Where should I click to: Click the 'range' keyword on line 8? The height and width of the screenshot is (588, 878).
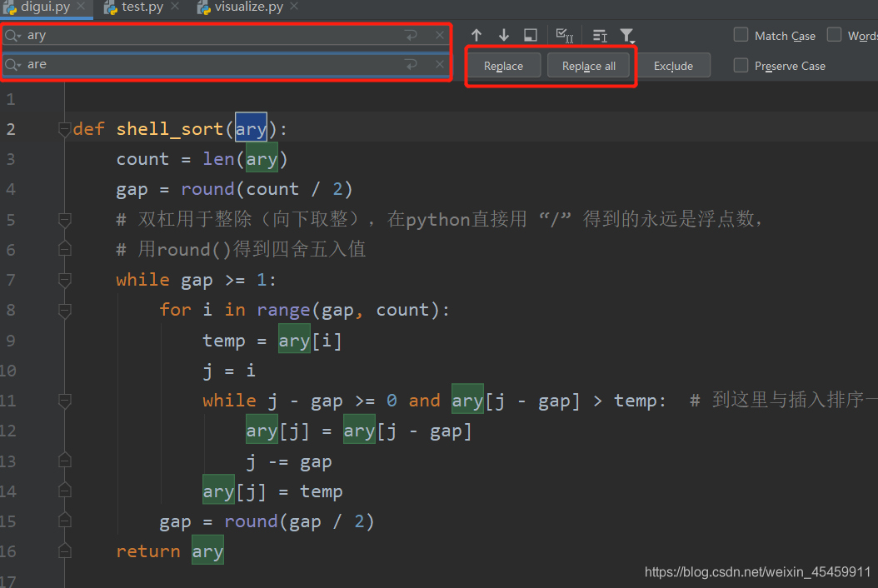pyautogui.click(x=283, y=310)
